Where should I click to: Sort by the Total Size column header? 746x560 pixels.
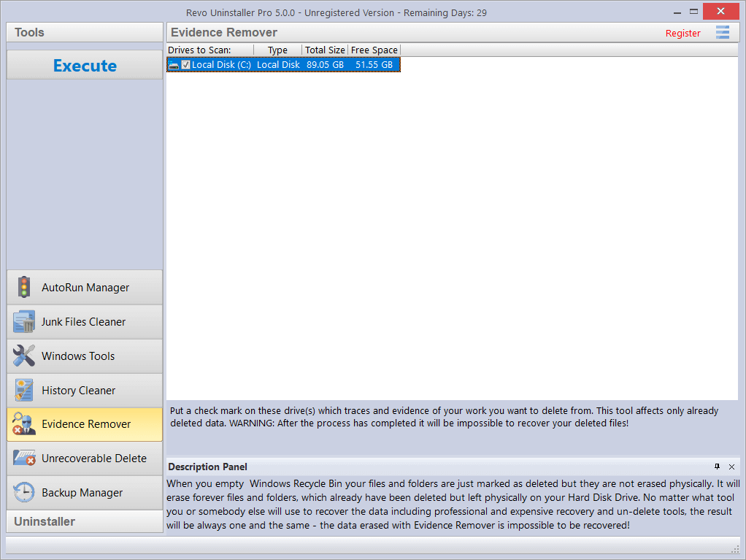325,50
